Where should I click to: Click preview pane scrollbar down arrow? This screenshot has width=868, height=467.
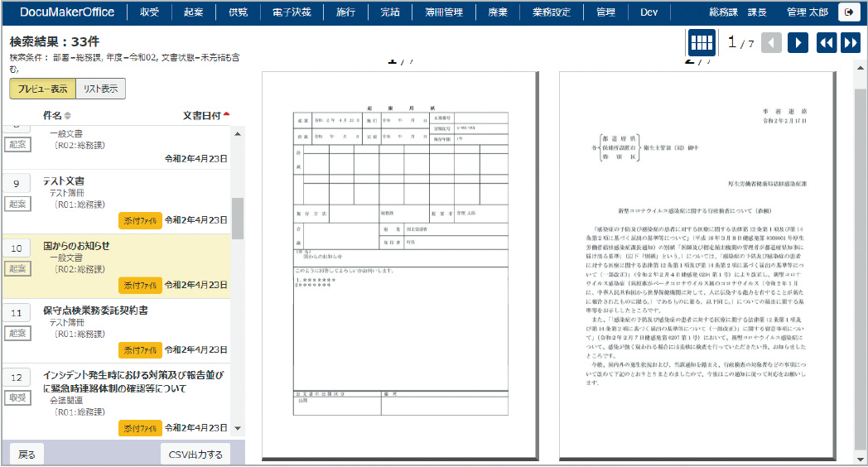coord(861,459)
